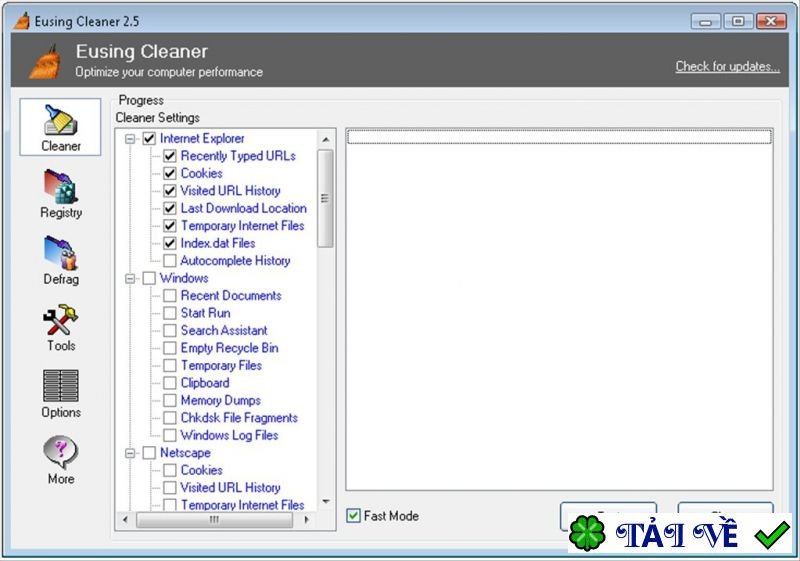The height and width of the screenshot is (561, 800).
Task: Collapse the Windows tree node
Action: point(131,278)
